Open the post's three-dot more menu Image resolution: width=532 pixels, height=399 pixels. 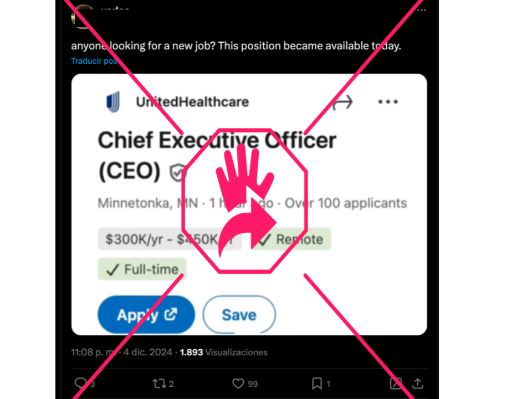tap(422, 9)
